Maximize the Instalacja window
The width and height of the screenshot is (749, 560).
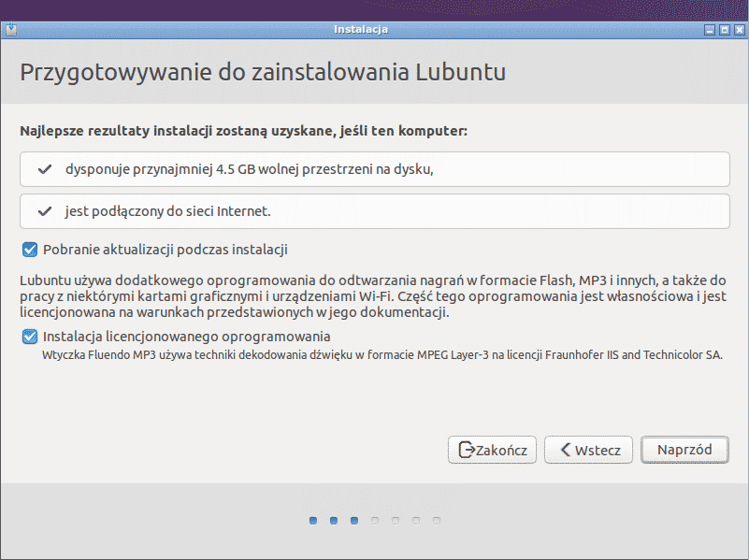coord(724,29)
